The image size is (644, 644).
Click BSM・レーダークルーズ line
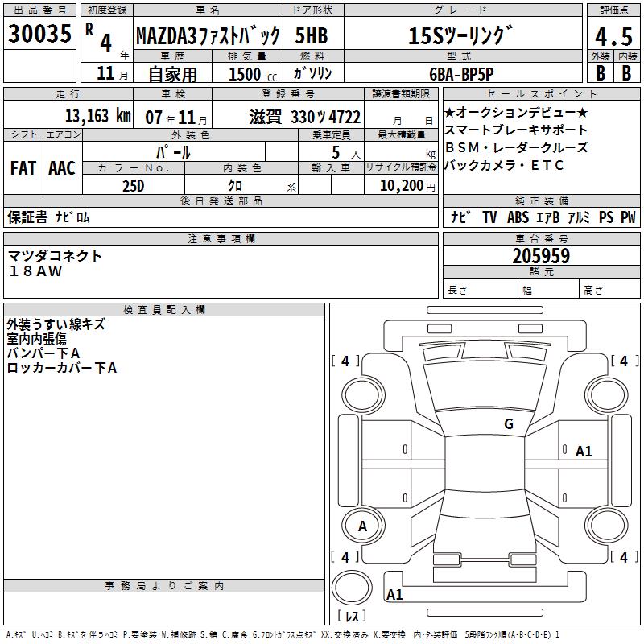point(516,147)
